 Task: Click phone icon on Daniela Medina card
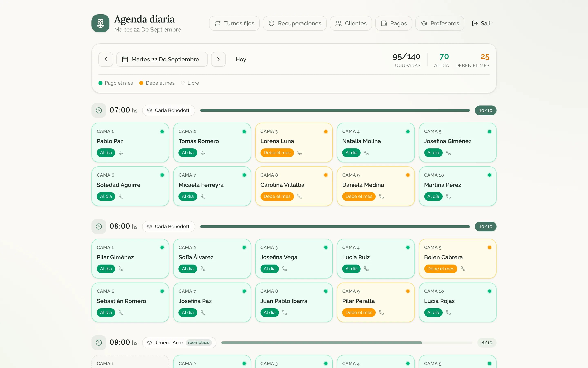click(x=381, y=196)
